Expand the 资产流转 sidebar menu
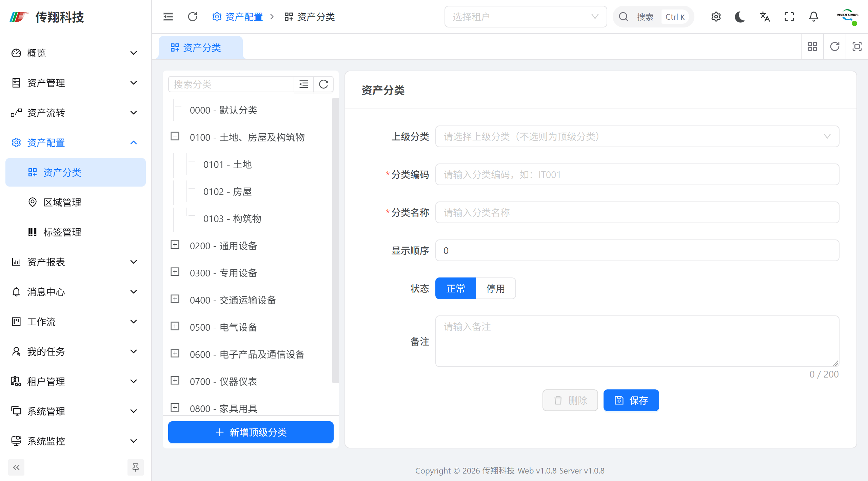The width and height of the screenshot is (868, 481). pyautogui.click(x=75, y=113)
